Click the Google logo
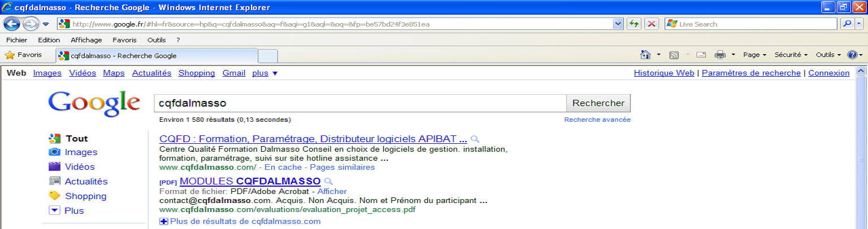Image resolution: width=868 pixels, height=229 pixels. coord(94,104)
